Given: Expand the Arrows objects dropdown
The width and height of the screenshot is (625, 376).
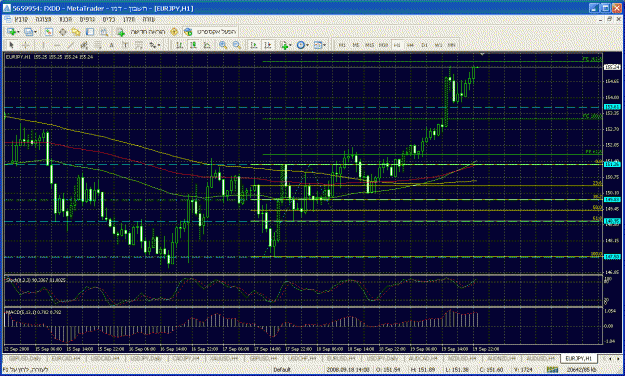Looking at the screenshot, I should pyautogui.click(x=159, y=45).
